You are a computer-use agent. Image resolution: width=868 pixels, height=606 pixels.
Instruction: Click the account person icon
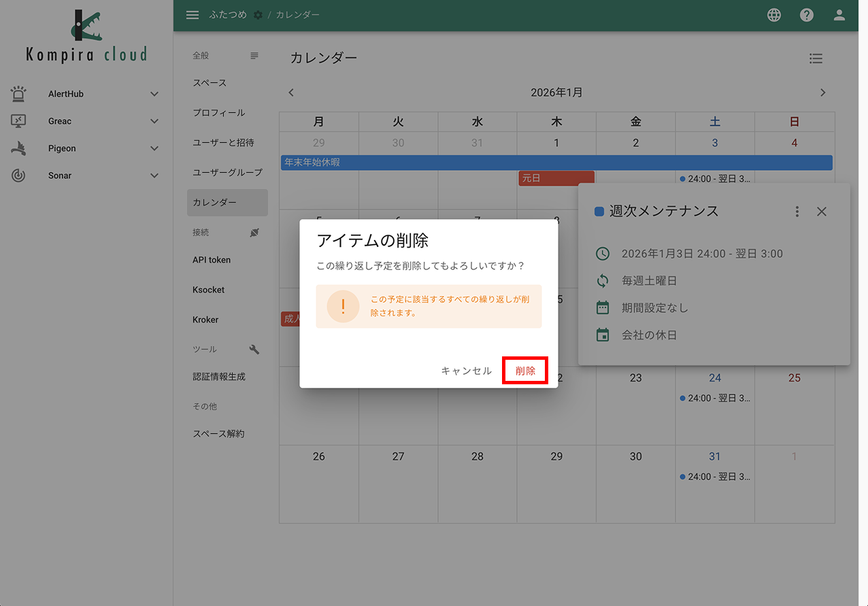click(839, 14)
